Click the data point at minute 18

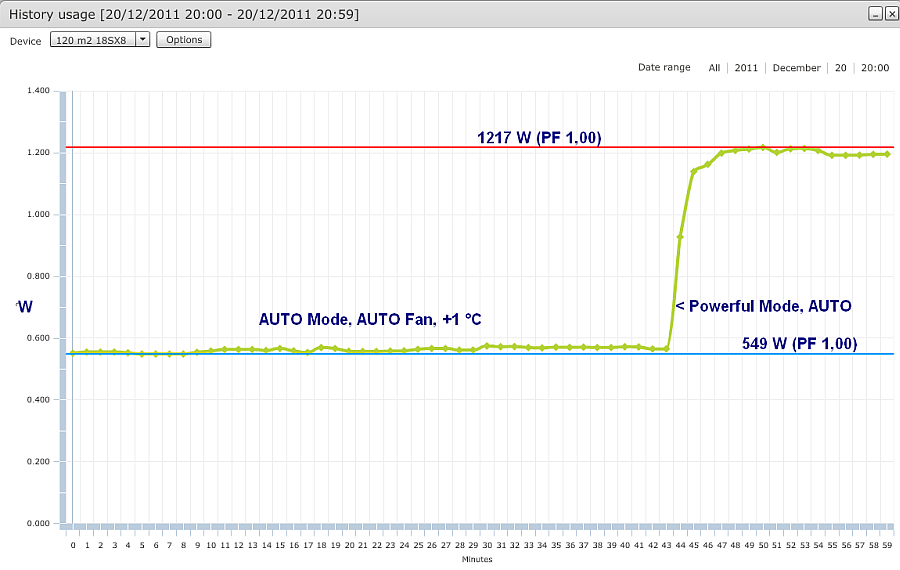[321, 347]
